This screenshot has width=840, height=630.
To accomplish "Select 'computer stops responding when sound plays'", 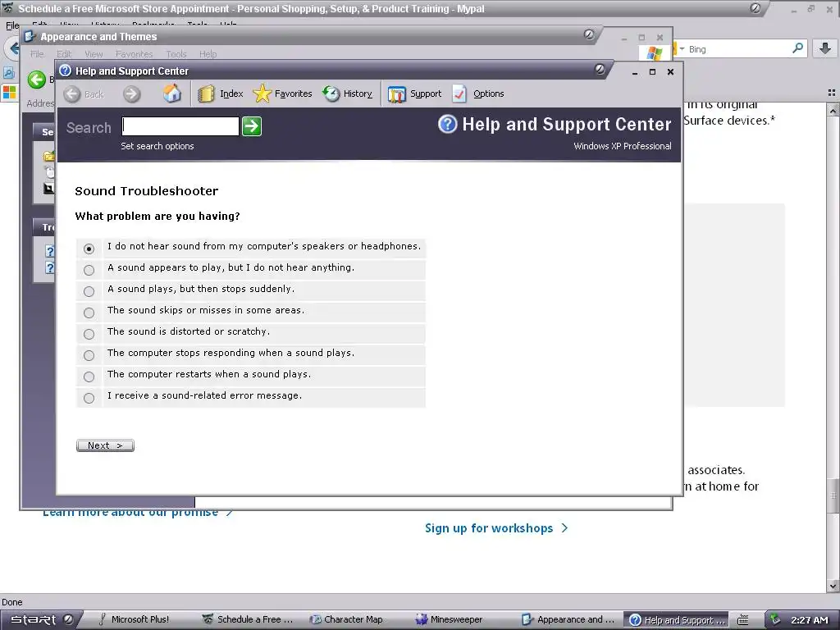I will (89, 355).
